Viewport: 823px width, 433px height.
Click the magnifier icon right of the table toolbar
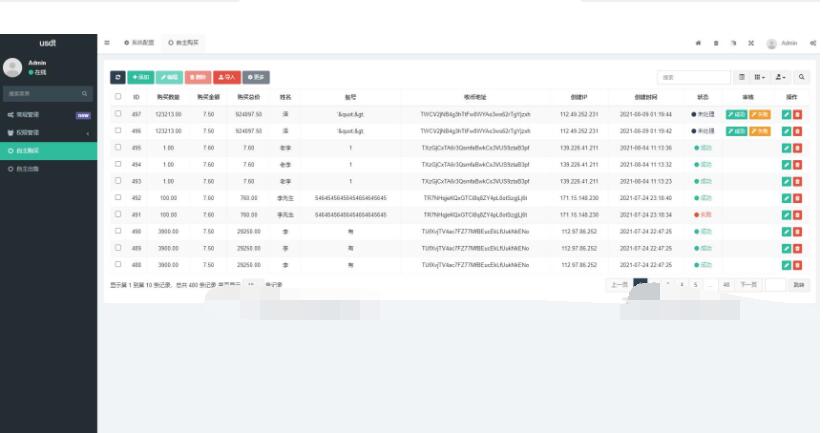click(801, 77)
